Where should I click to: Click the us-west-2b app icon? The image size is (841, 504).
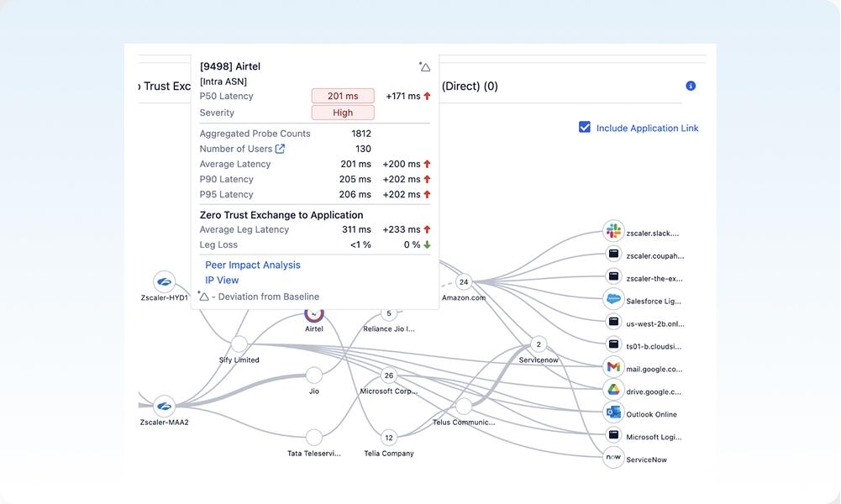pyautogui.click(x=613, y=322)
